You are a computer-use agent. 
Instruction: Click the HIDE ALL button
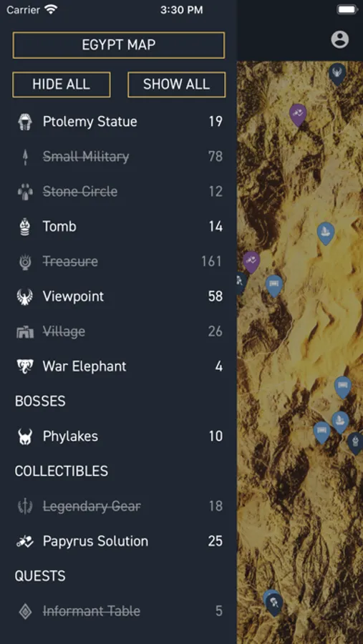tap(62, 84)
